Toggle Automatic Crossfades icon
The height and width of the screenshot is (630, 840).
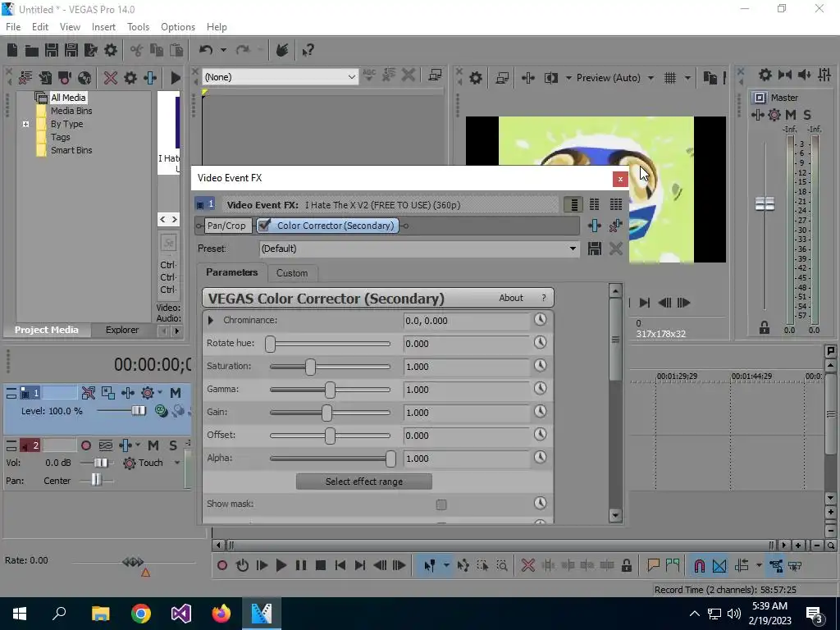(x=719, y=565)
